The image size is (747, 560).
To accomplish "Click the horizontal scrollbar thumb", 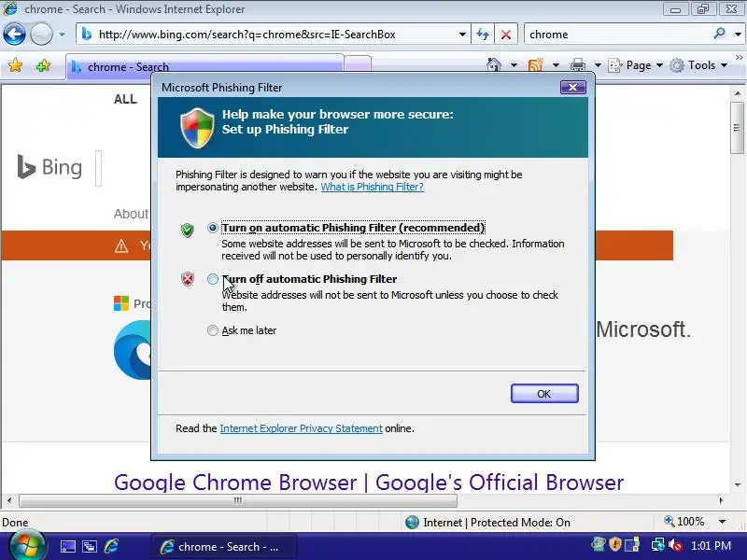I will [238, 500].
